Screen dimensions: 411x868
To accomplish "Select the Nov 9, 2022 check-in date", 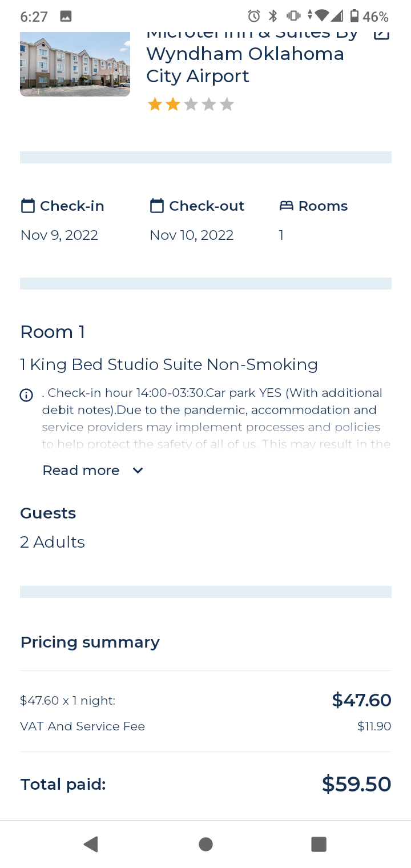I will click(x=59, y=235).
